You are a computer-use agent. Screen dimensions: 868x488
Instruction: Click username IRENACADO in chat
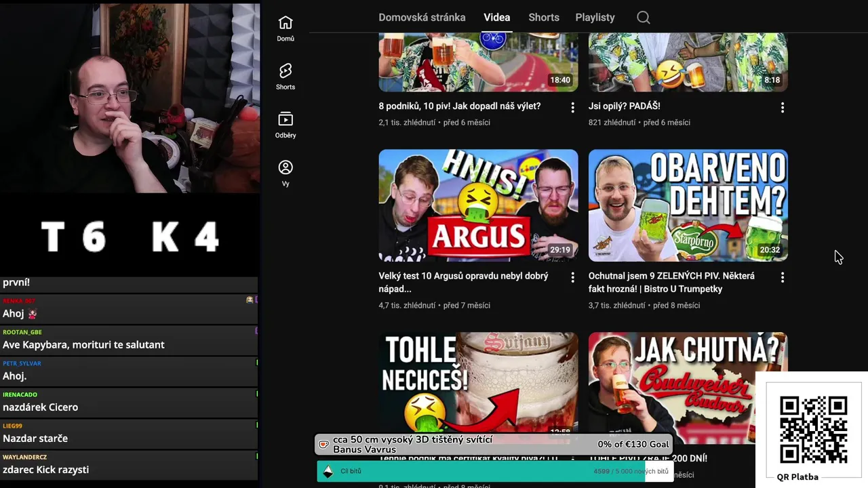tap(20, 394)
